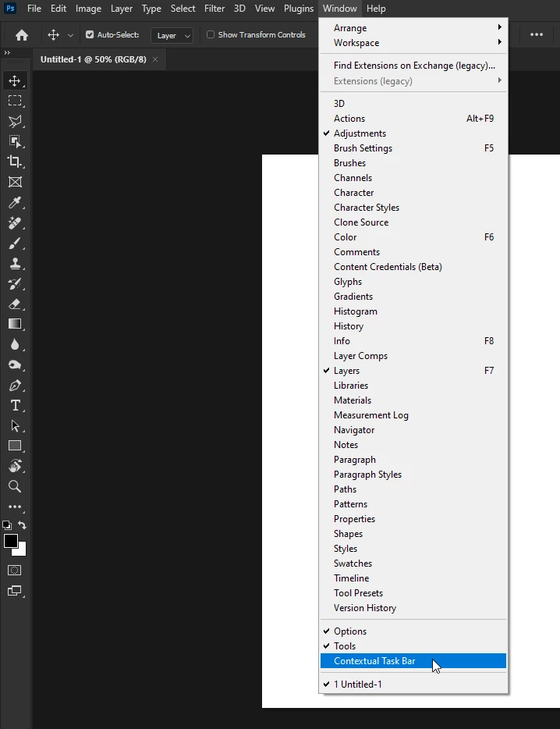The width and height of the screenshot is (560, 729).
Task: Expand the Arrange submenu
Action: pyautogui.click(x=413, y=28)
